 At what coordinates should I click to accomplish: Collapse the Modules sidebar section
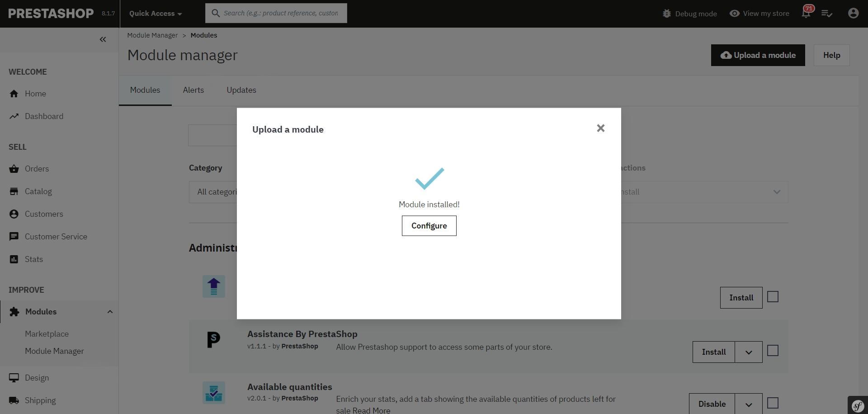pyautogui.click(x=110, y=312)
